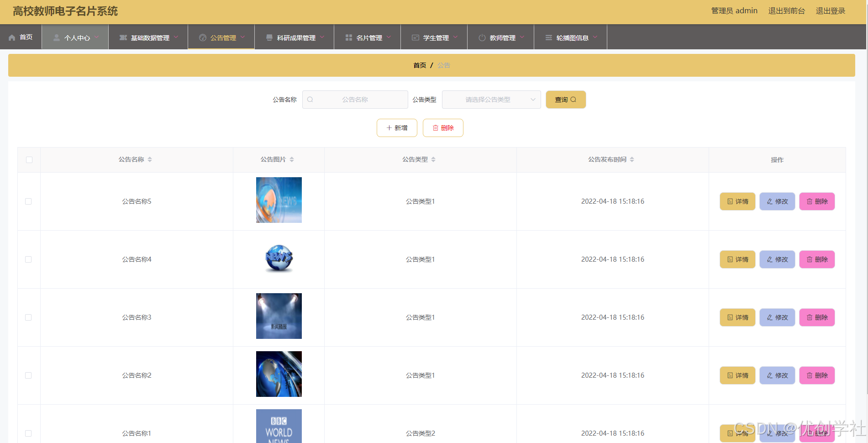Viewport: 868px width, 443px height.
Task: Expand the 名片管理 chevron
Action: tap(389, 37)
